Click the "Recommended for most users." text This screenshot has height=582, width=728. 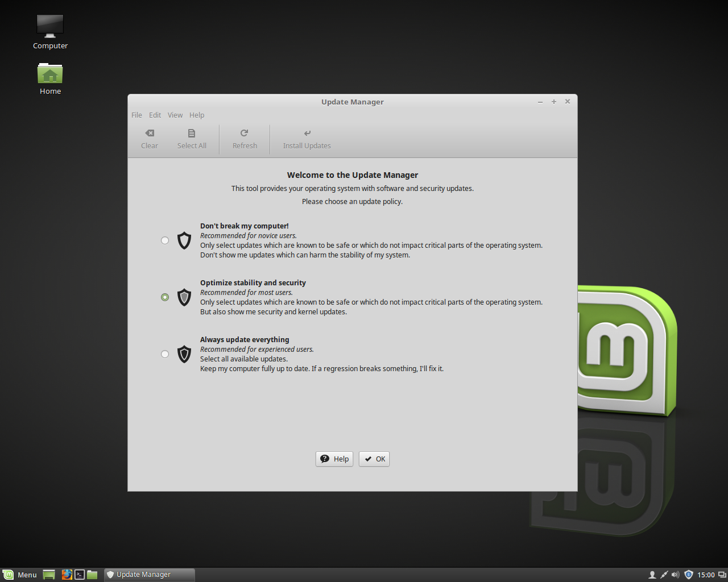(x=246, y=293)
